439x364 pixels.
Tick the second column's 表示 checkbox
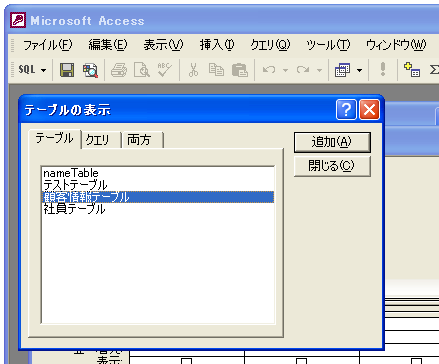point(302,361)
